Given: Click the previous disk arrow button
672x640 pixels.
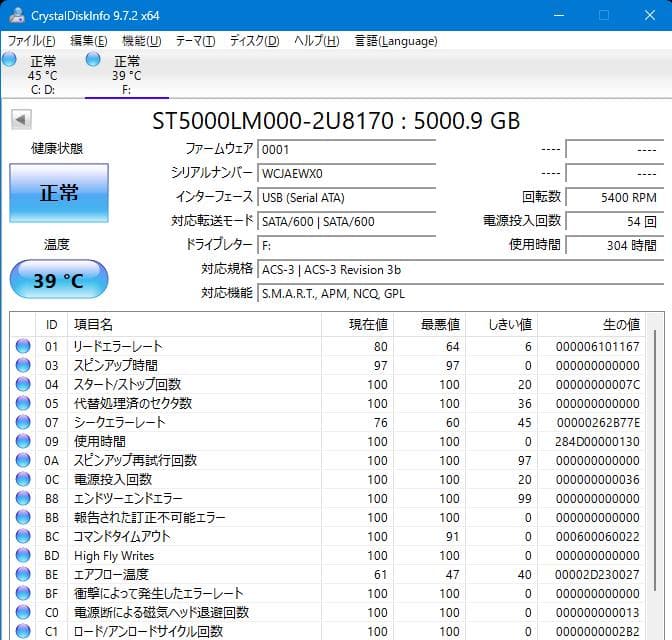Looking at the screenshot, I should (x=21, y=120).
